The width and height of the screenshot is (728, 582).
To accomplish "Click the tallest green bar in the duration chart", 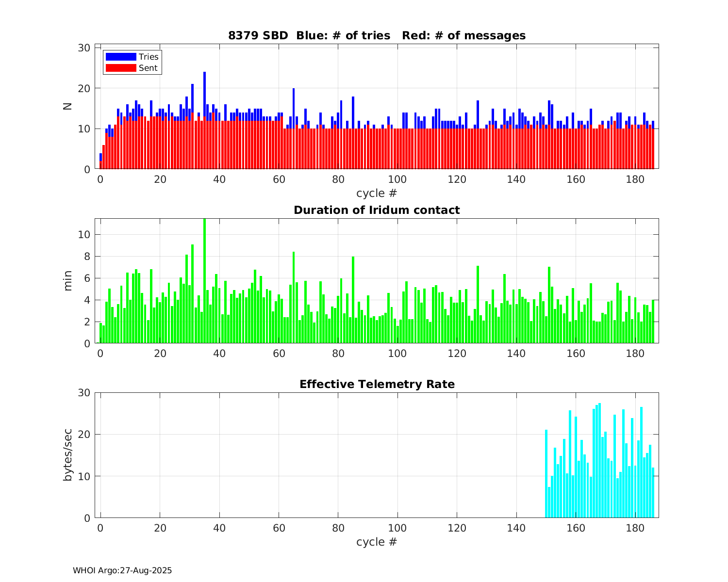I will click(204, 281).
